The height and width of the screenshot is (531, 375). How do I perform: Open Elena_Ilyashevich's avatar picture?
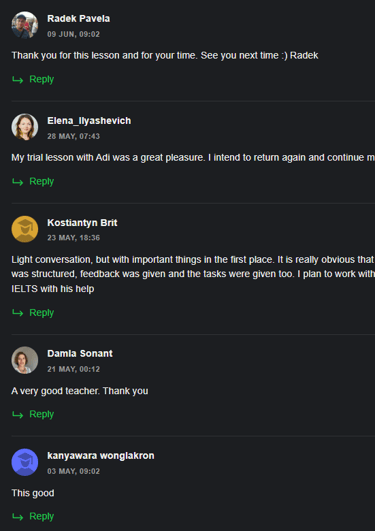25,127
